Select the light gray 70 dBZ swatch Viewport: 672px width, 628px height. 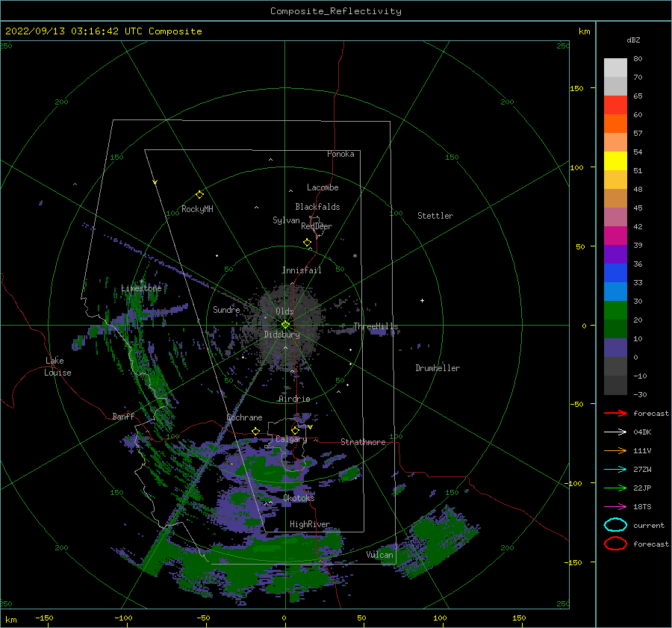pyautogui.click(x=615, y=67)
